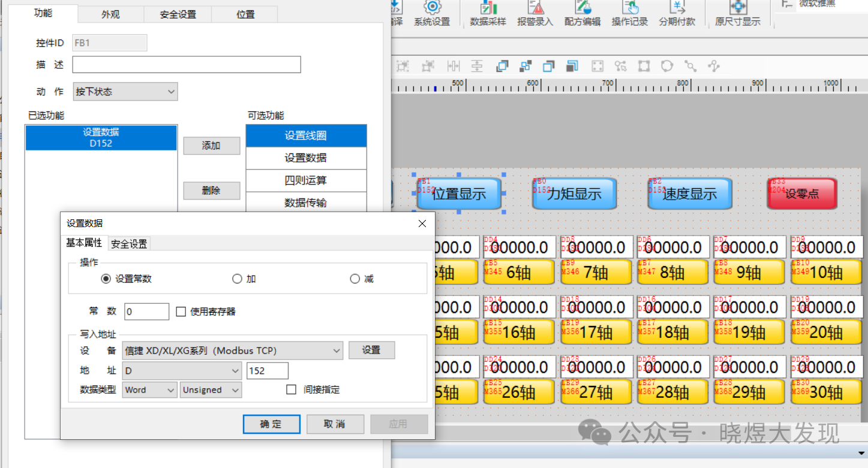Open 系统设置 (System Settings) gear icon
Viewport: 868px width, 468px height.
pyautogui.click(x=432, y=8)
